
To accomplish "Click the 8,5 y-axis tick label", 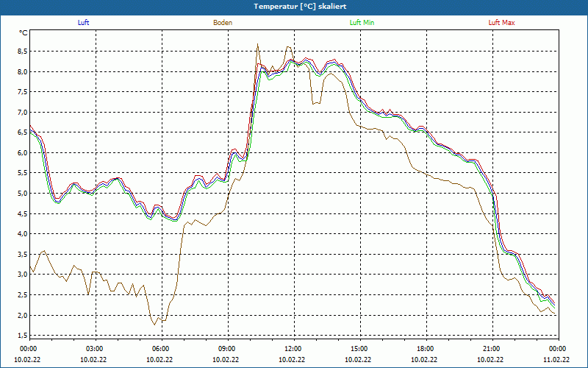I will click(22, 52).
